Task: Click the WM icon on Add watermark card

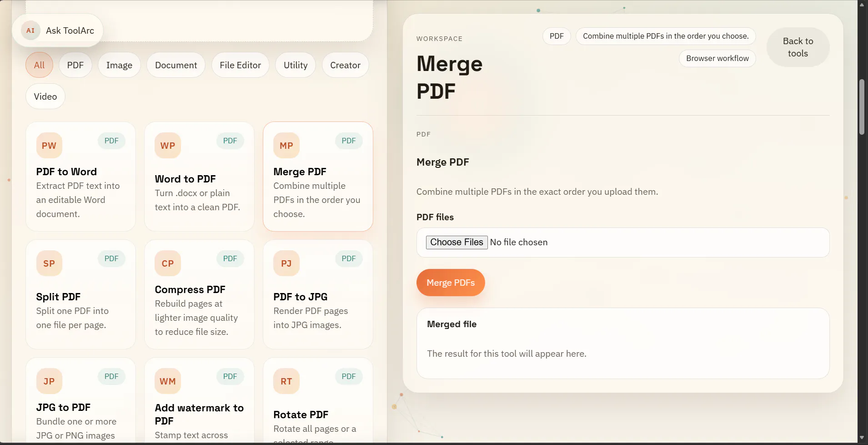Action: click(168, 381)
